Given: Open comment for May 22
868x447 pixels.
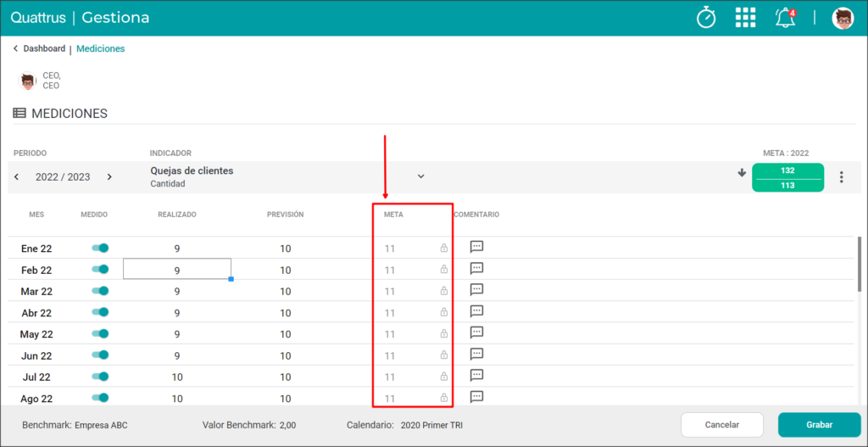Looking at the screenshot, I should click(476, 332).
